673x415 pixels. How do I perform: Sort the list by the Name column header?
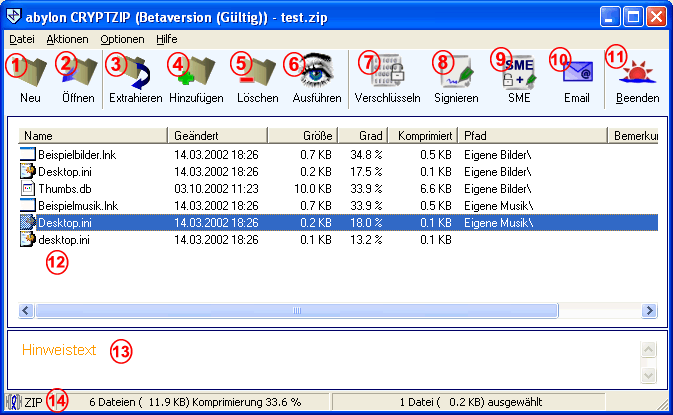(x=93, y=136)
